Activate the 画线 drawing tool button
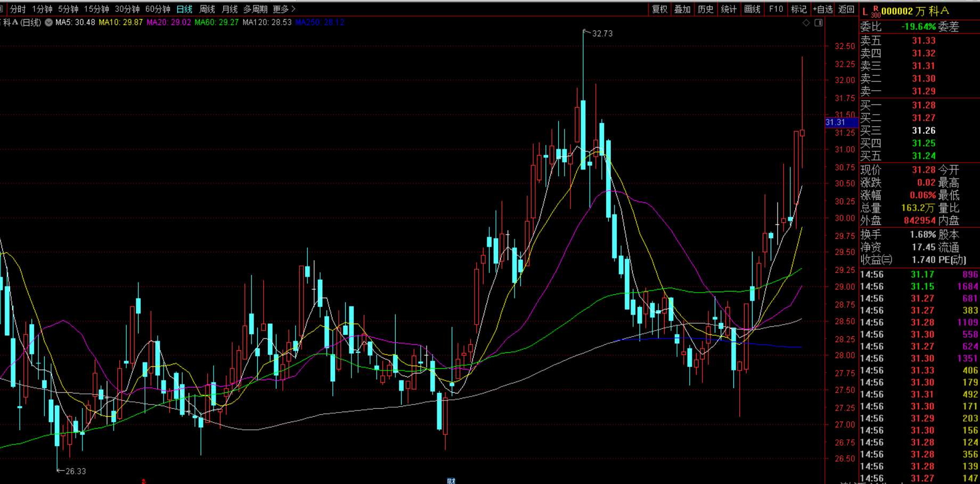Viewport: 980px width, 484px height. pyautogui.click(x=752, y=9)
